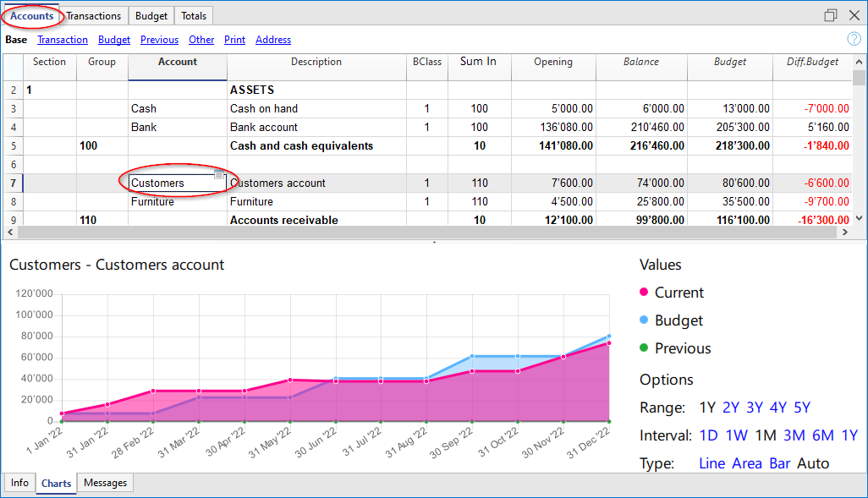Click small table icon in Customers cell

click(x=218, y=174)
